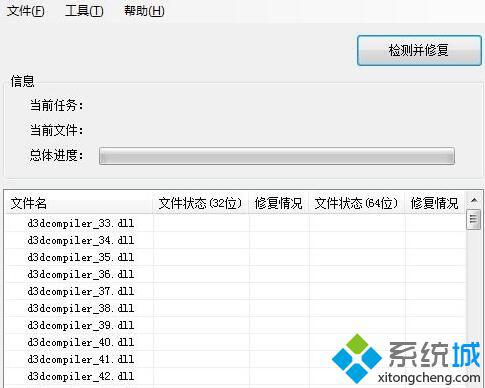
Task: Select the d3dcompiler_33.dll row
Action: click(235, 223)
